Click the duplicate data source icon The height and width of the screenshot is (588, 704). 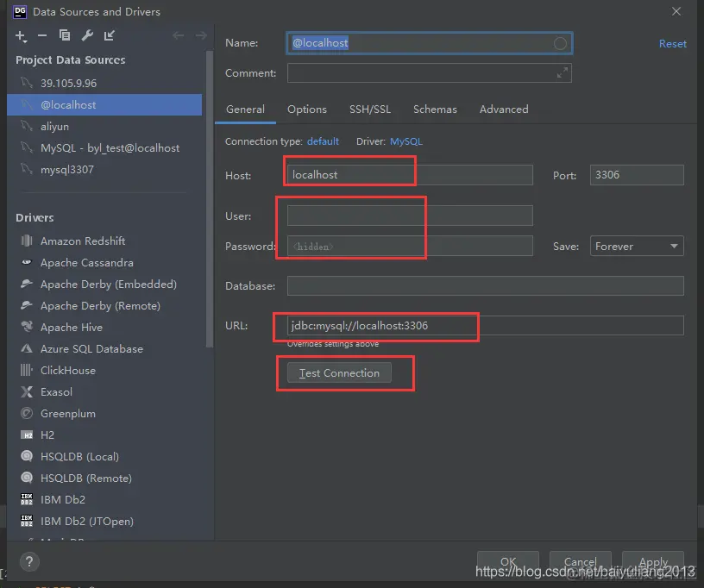coord(65,35)
